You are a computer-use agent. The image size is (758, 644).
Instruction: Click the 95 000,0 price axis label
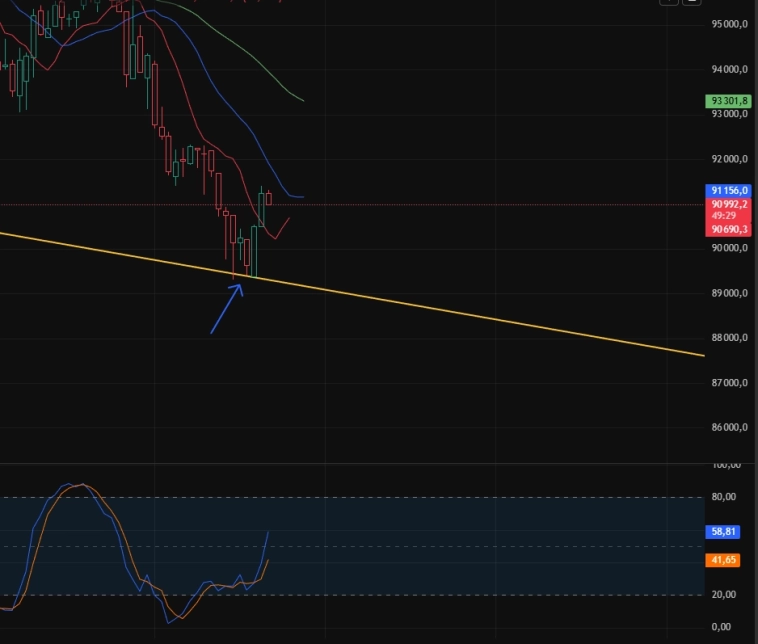point(729,24)
